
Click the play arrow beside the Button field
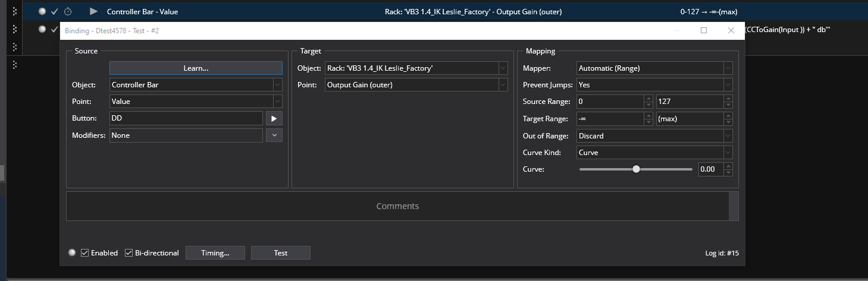click(x=274, y=118)
